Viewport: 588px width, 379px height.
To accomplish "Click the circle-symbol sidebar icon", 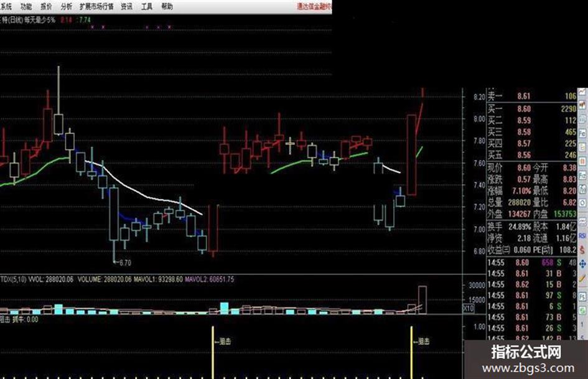I will pos(582,203).
